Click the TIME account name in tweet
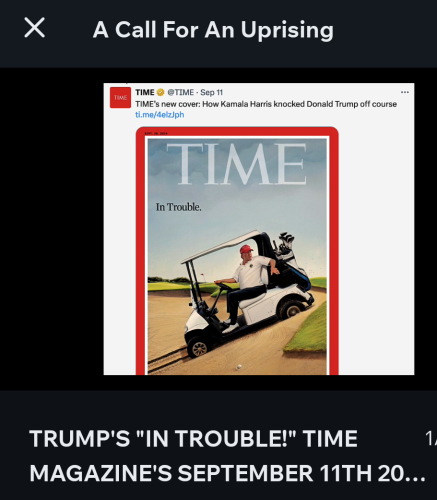Image resolution: width=437 pixels, height=500 pixels. pos(145,92)
